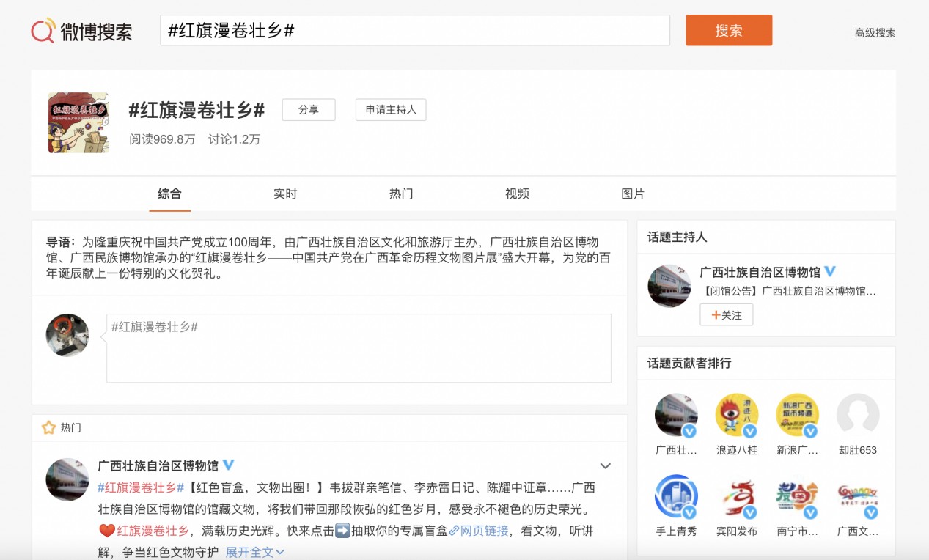Click the hot post author avatar
Viewport: 929px width, 560px height.
[67, 480]
